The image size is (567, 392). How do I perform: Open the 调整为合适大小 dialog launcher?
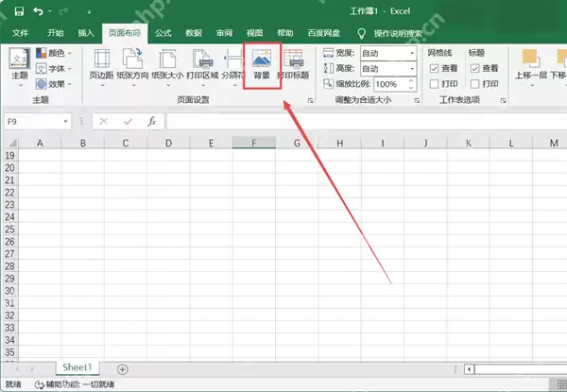(x=417, y=101)
